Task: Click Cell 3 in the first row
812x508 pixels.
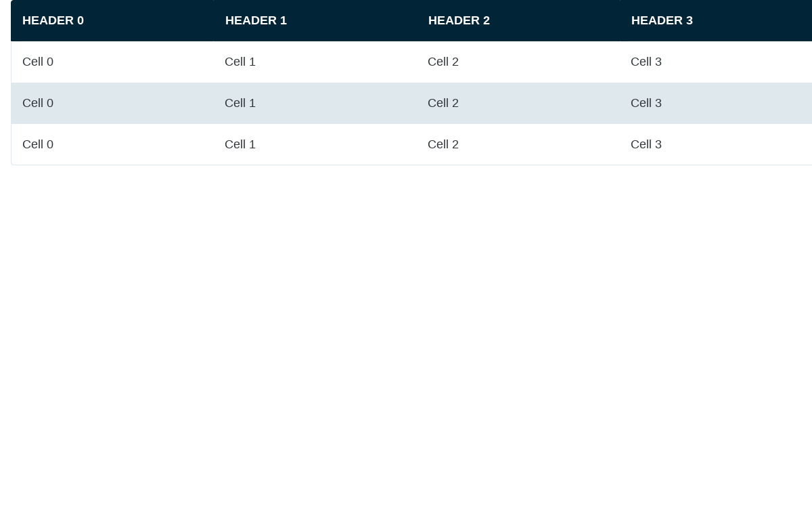Action: pyautogui.click(x=646, y=62)
